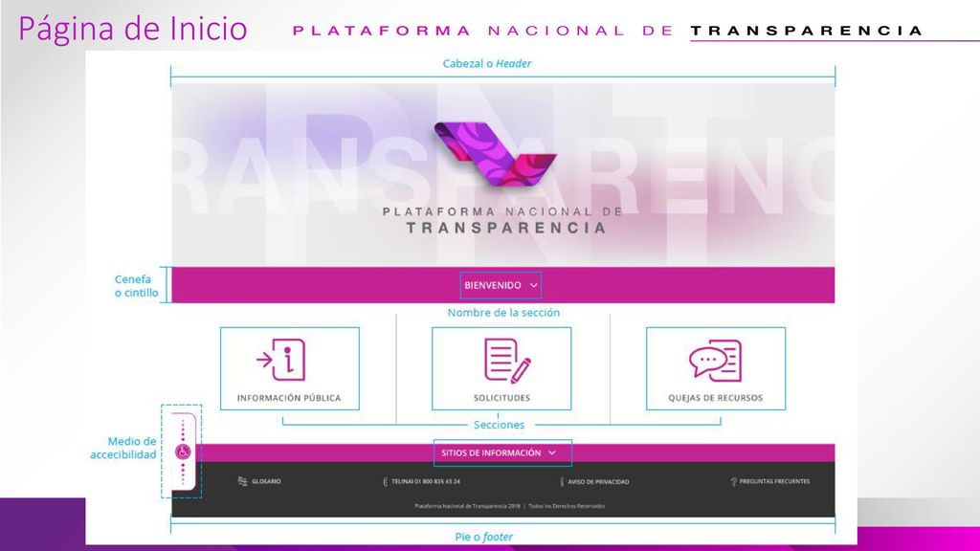Click the TELINAI phone icon

tap(385, 482)
